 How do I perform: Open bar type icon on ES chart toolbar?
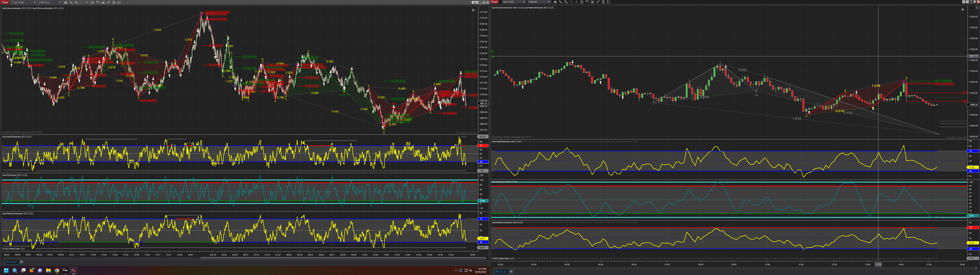[66, 2]
